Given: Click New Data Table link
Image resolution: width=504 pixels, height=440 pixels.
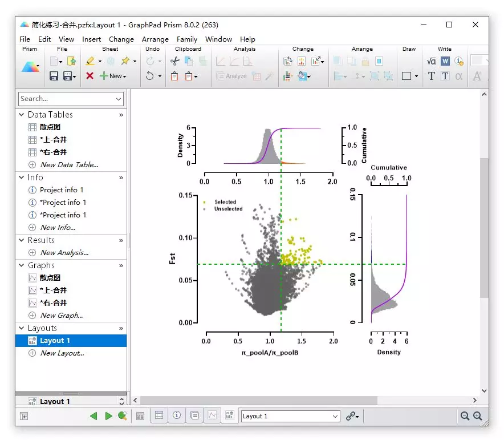Looking at the screenshot, I should coord(69,165).
